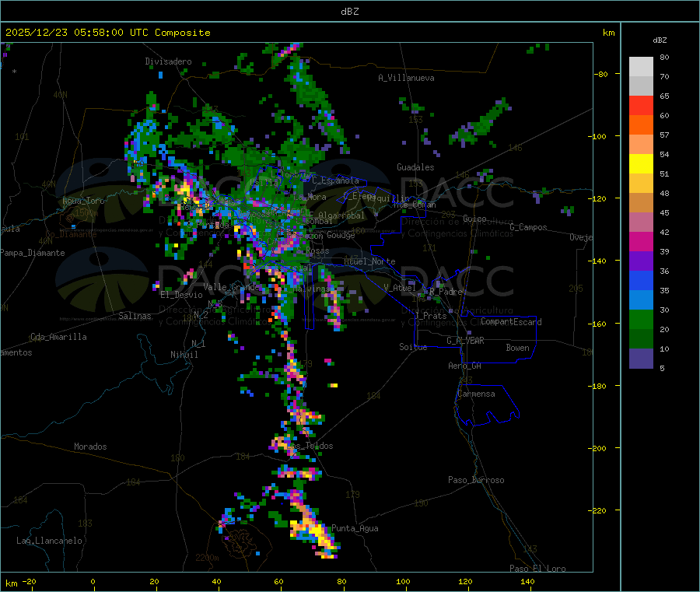700x592 pixels.
Task: Click the Goudge place label
Action: tap(341, 235)
